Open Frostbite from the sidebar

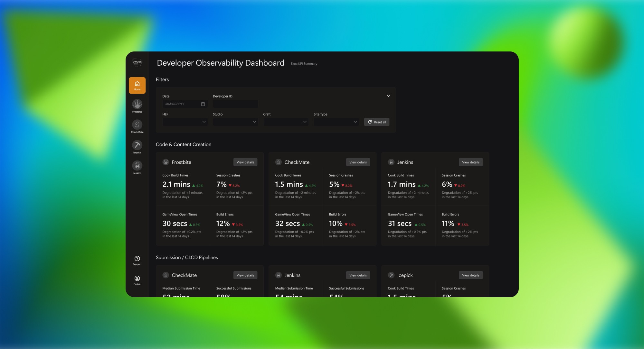[137, 105]
